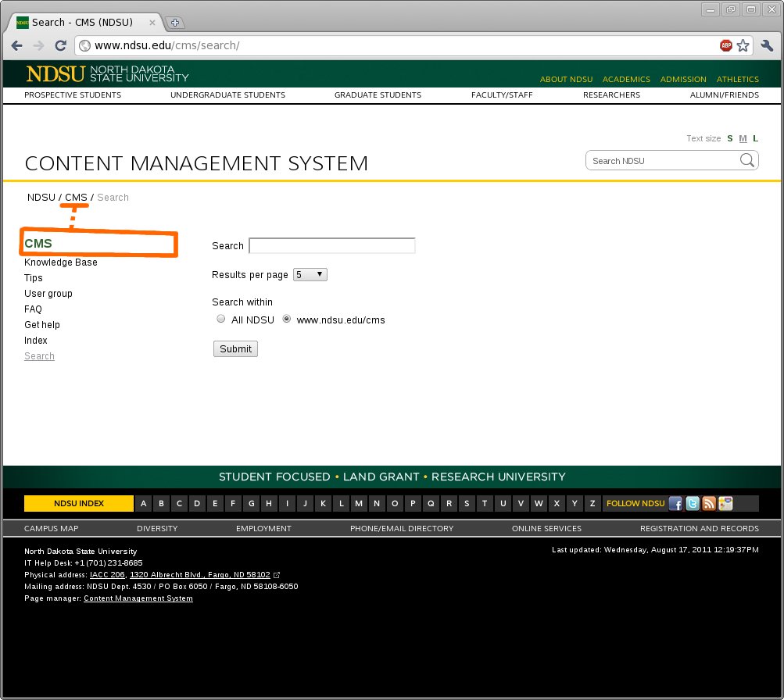The image size is (784, 700).
Task: Open the Results per page dropdown
Action: coord(310,275)
